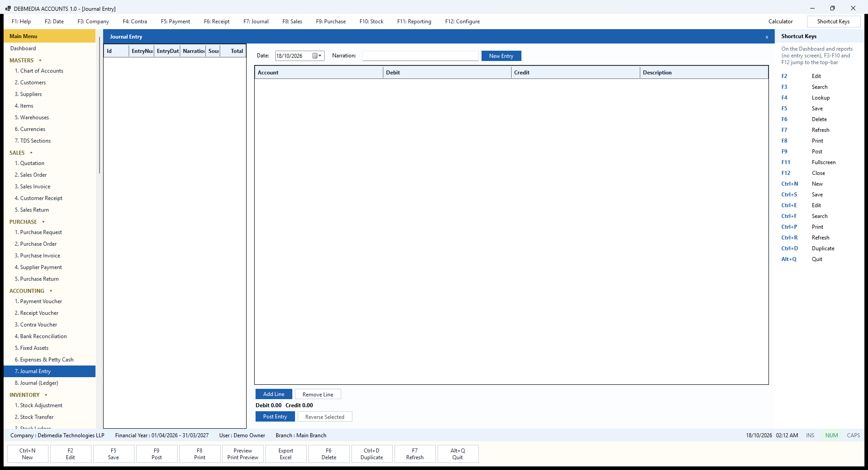Open Chart of Accounts in sidebar
This screenshot has width=868, height=470.
(49, 71)
